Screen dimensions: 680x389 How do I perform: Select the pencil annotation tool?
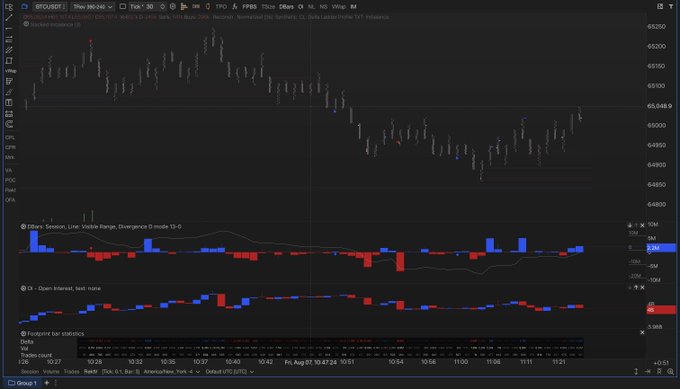pos(9,92)
